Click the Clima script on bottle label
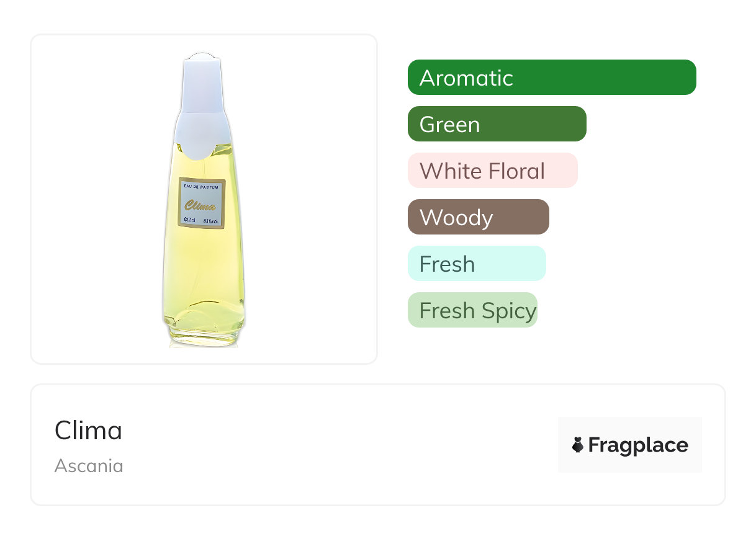 pyautogui.click(x=200, y=205)
